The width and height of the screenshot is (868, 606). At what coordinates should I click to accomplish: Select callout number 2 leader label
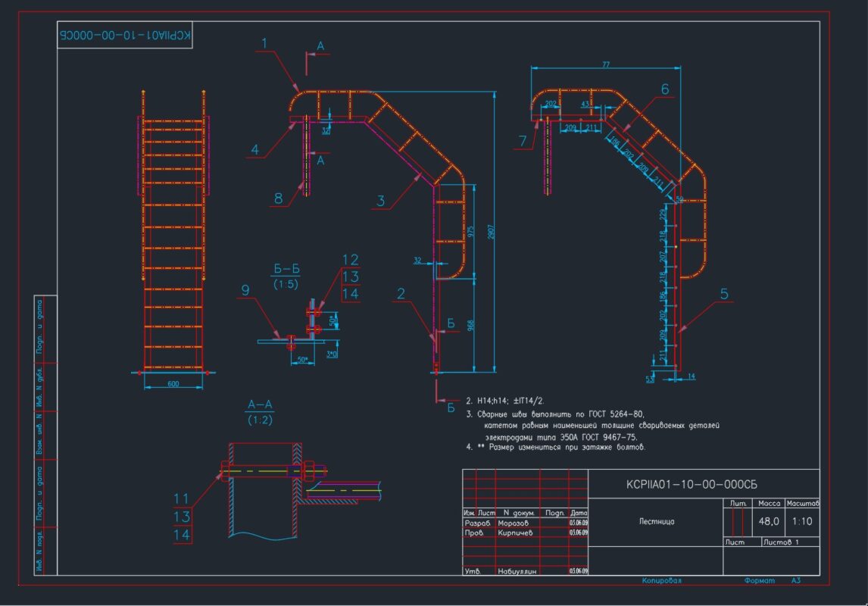point(401,294)
